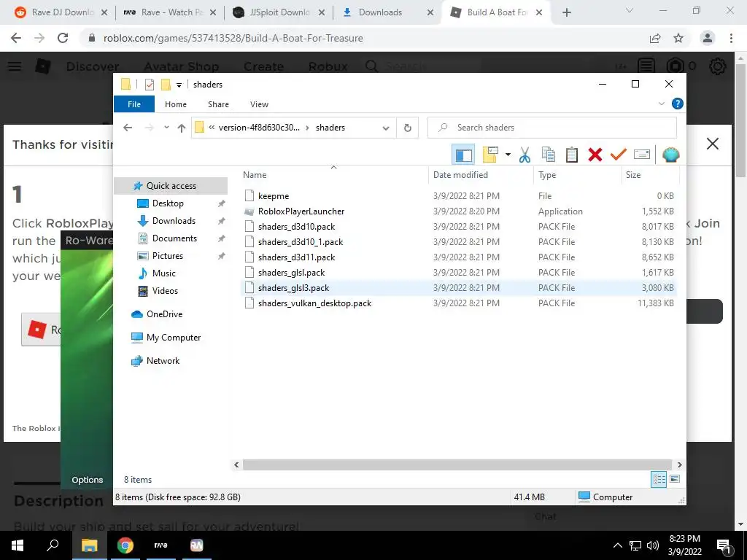Select Music in navigation pane
Image resolution: width=747 pixels, height=560 pixels.
163,273
